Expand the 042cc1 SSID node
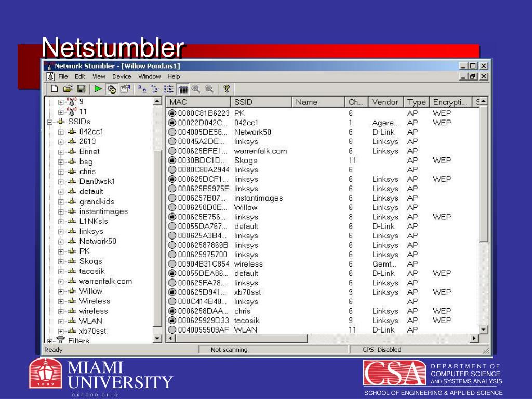The image size is (532, 399). click(61, 132)
